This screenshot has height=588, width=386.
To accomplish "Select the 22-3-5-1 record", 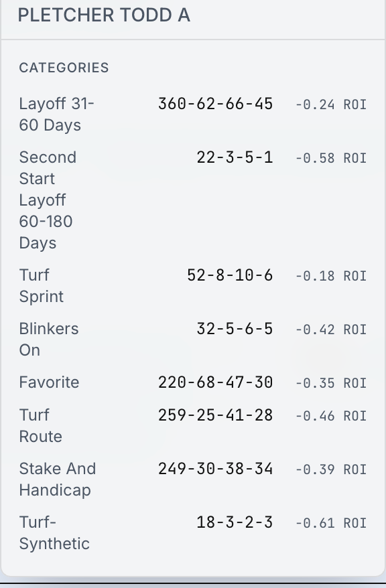I will click(x=235, y=157).
